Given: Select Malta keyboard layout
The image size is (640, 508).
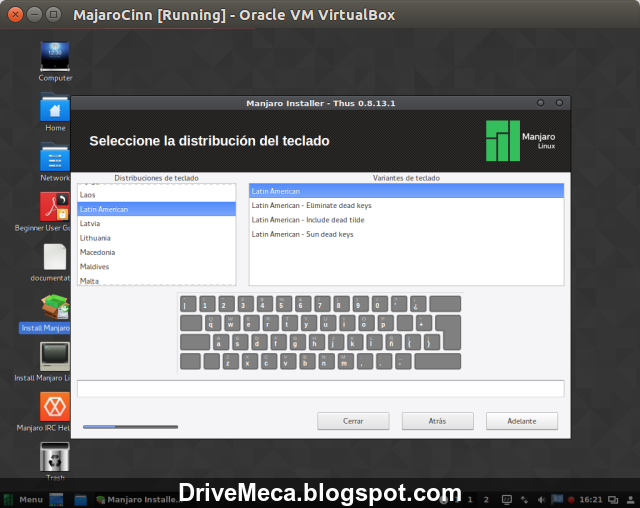Looking at the screenshot, I should [156, 280].
